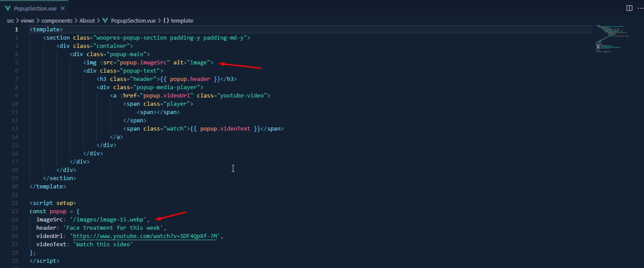Click the Vue icon in the breadcrumb path
The width and height of the screenshot is (644, 268).
106,20
